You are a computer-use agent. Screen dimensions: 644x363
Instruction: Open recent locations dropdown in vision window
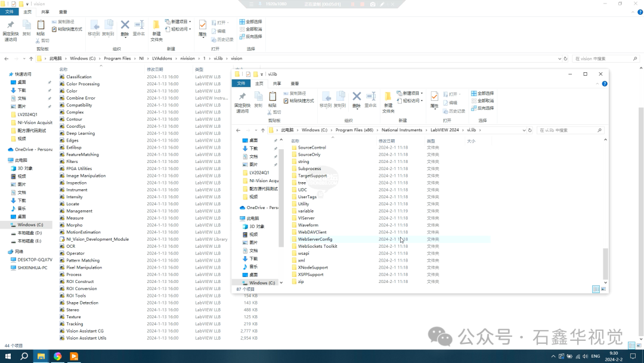[24, 59]
